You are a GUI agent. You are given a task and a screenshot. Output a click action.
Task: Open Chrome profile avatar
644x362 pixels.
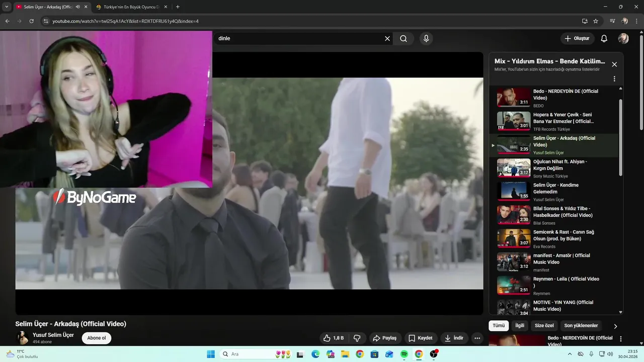(624, 21)
